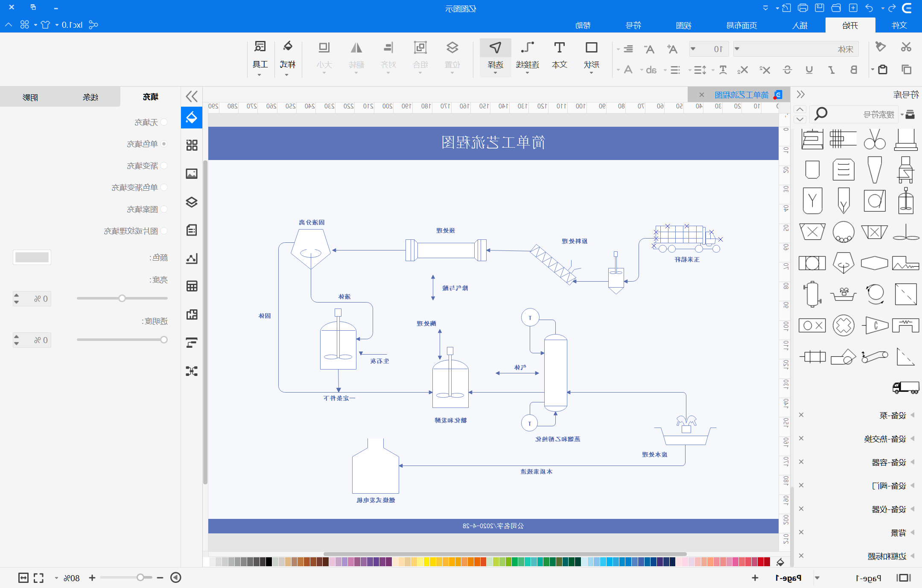
Task: Toggle italic I formatting
Action: click(832, 70)
